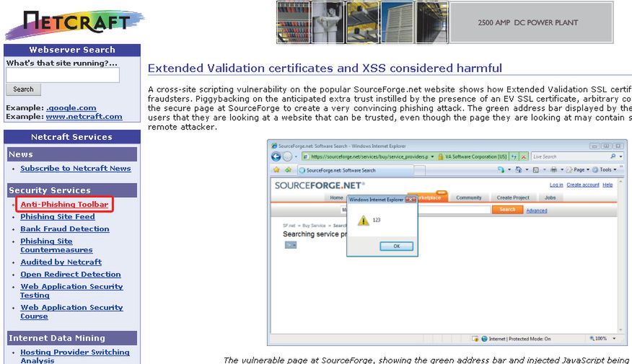Click the Live Search magnifier icon
This screenshot has height=364, width=632.
pyautogui.click(x=613, y=156)
